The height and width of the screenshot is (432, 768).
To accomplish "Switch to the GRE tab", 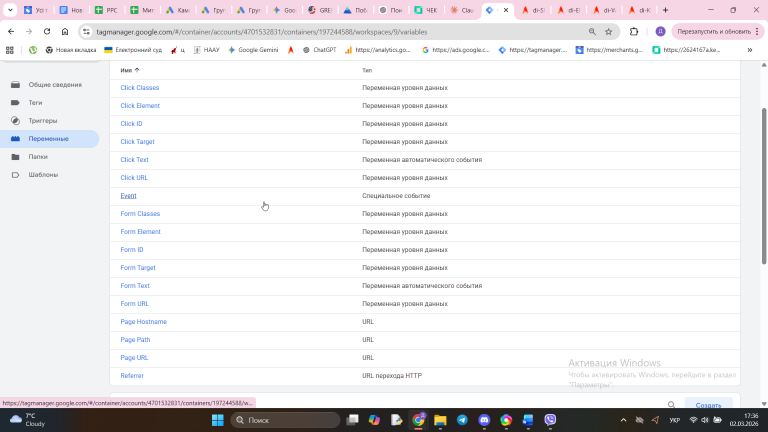I will [x=319, y=10].
